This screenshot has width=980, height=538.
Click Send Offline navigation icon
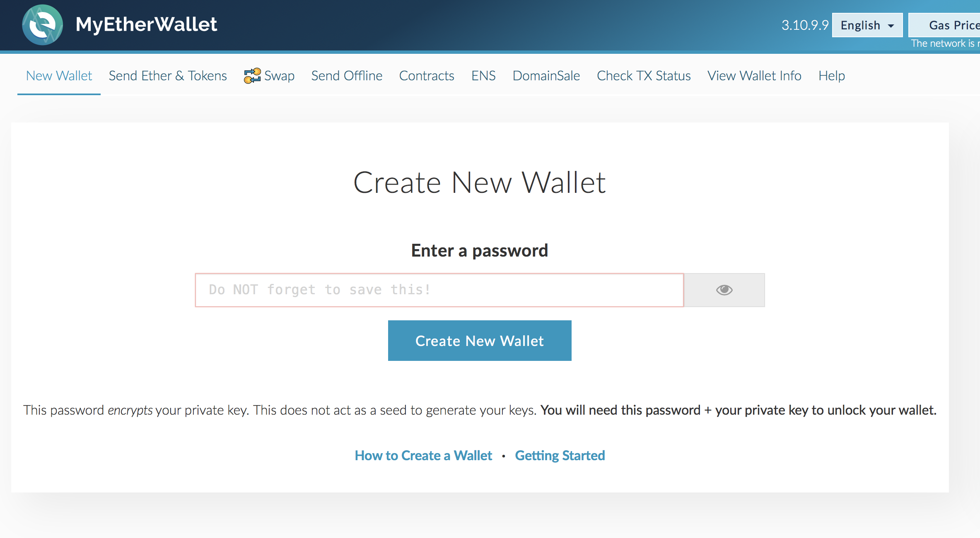(x=347, y=76)
